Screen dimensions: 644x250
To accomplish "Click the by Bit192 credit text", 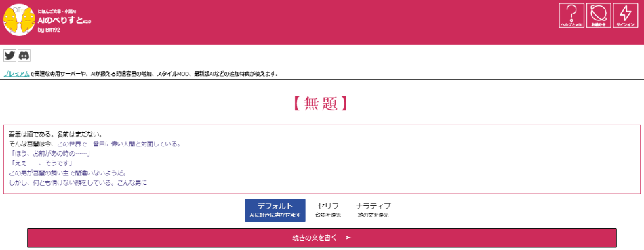I will pos(49,30).
